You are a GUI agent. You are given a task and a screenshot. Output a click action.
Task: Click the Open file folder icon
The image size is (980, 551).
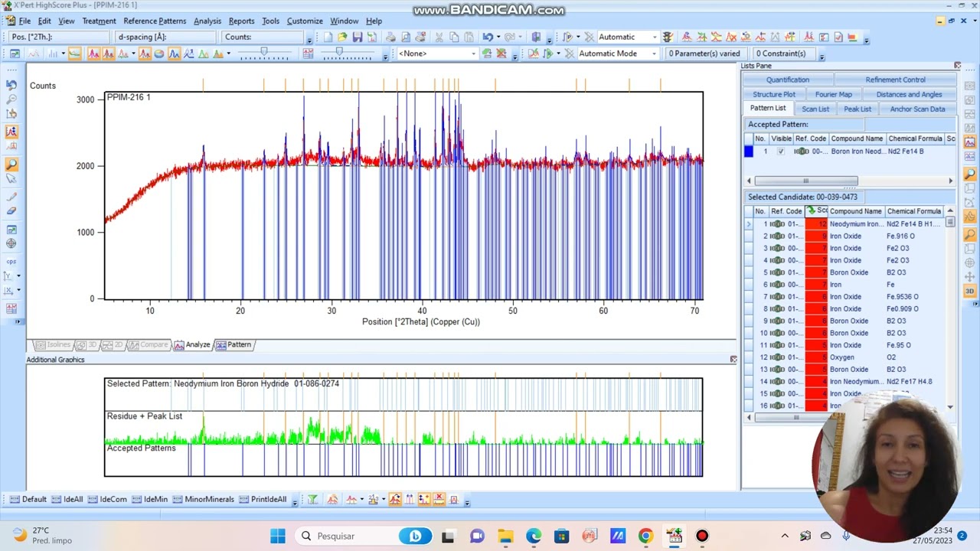342,37
